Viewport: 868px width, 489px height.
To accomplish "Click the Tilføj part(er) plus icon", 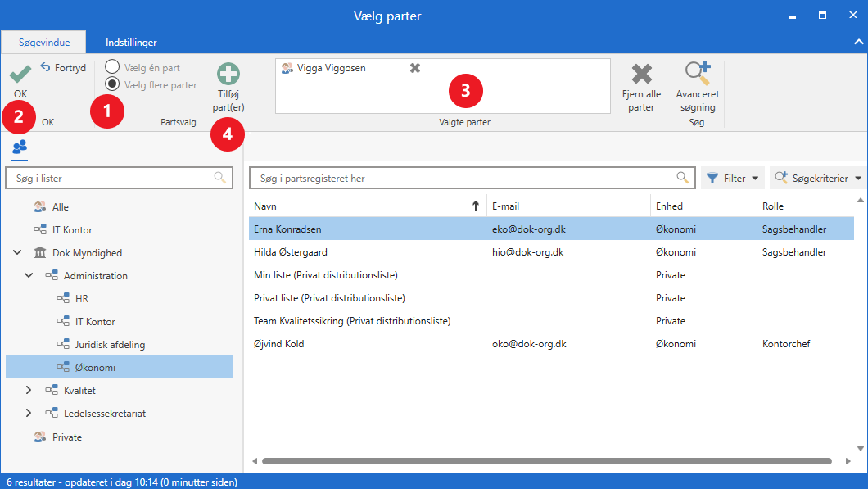I will (x=228, y=75).
